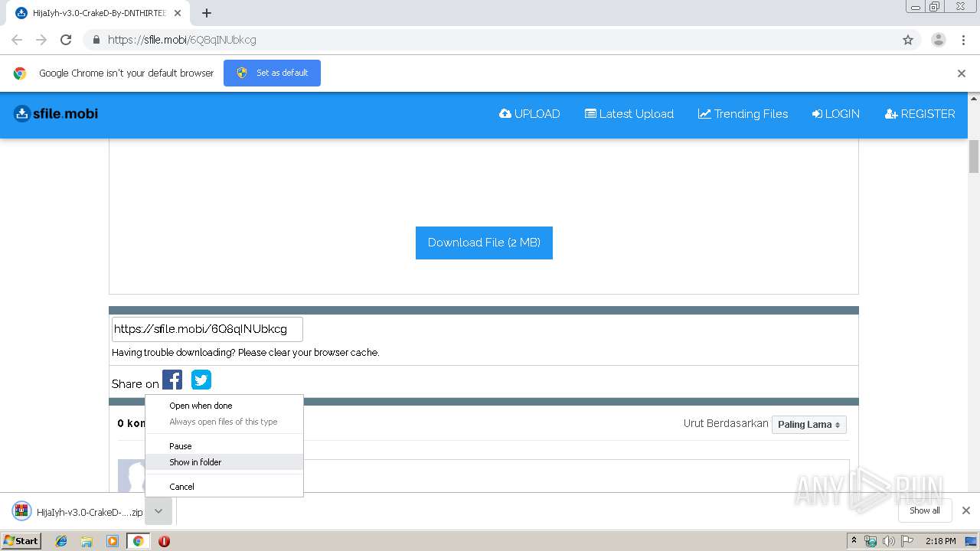The image size is (980, 551).
Task: Click the Download File (2 MB) button
Action: (x=484, y=243)
